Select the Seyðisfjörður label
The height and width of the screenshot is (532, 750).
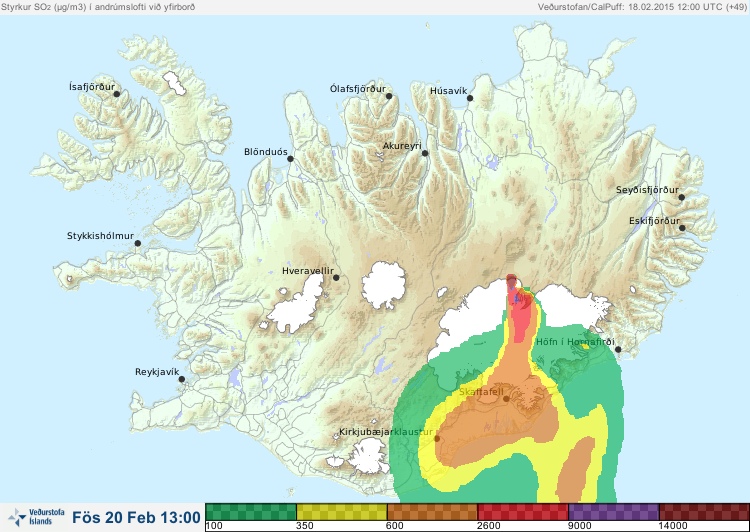tap(647, 190)
